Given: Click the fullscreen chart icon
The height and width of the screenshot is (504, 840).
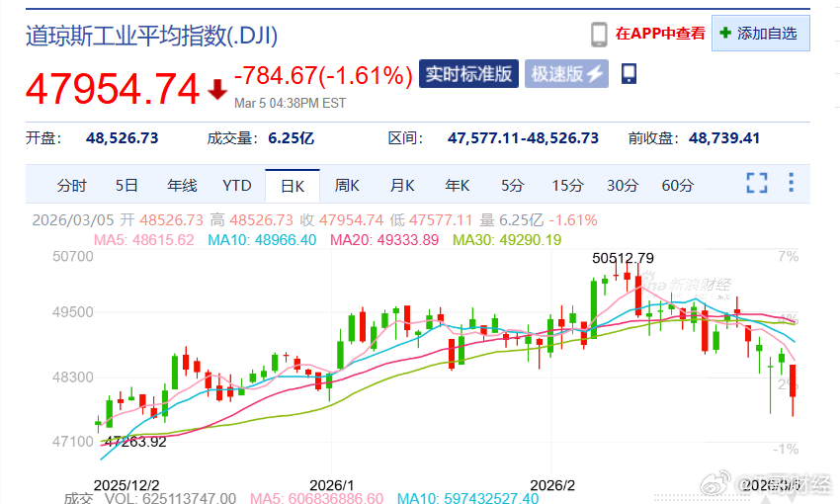Looking at the screenshot, I should click(x=756, y=183).
